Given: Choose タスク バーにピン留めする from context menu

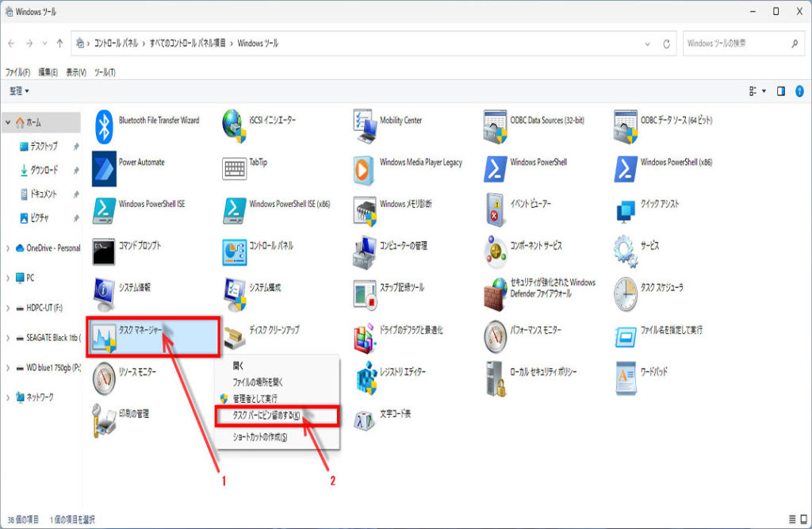Looking at the screenshot, I should [x=266, y=416].
